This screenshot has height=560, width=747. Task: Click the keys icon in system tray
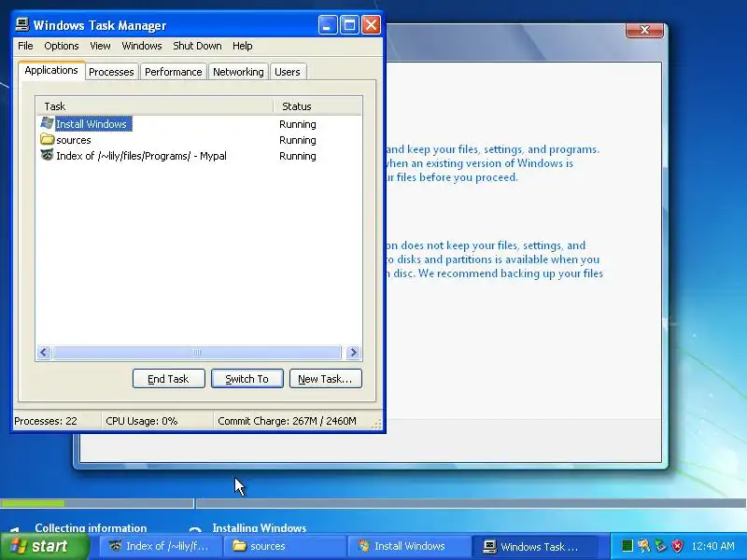643,546
